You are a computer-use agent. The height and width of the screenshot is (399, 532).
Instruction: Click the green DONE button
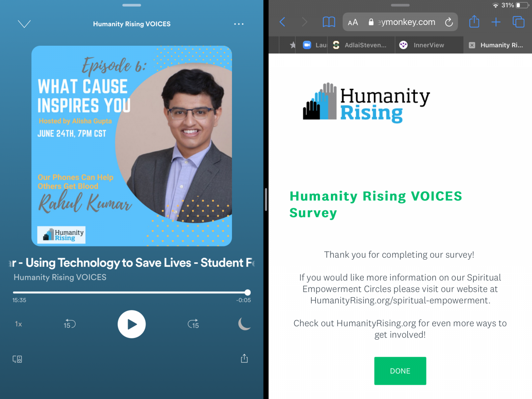(400, 371)
